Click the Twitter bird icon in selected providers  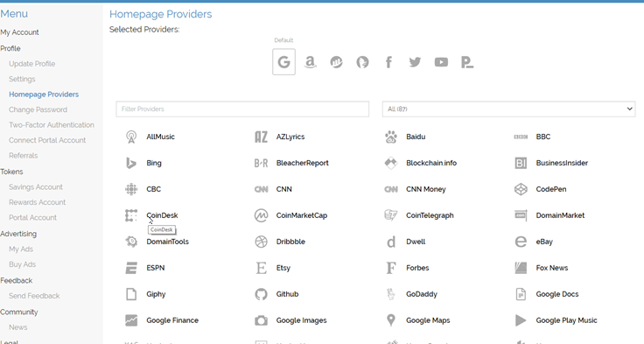click(415, 62)
